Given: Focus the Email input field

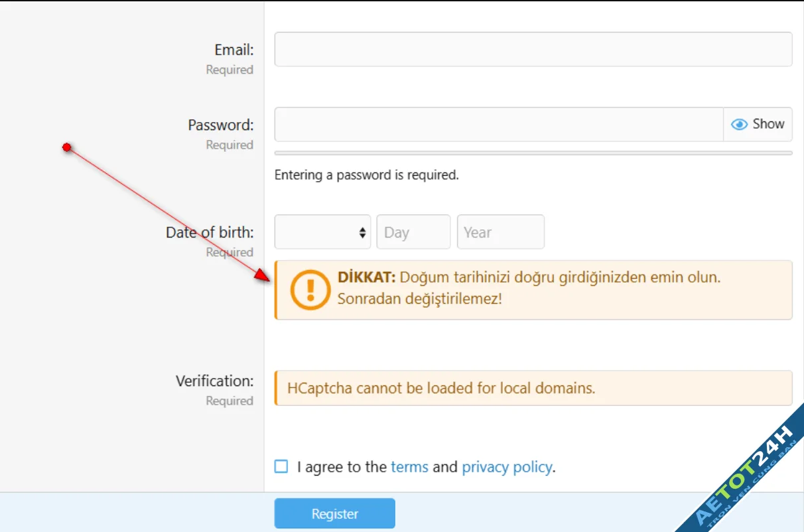Looking at the screenshot, I should 533,50.
